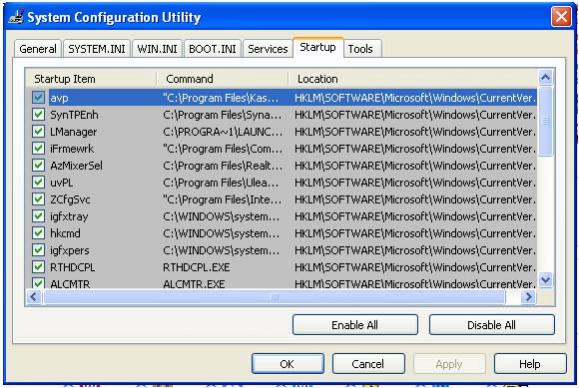
Task: Click the C:\PROGRA~1\LAUNC... command cell
Action: point(223,132)
